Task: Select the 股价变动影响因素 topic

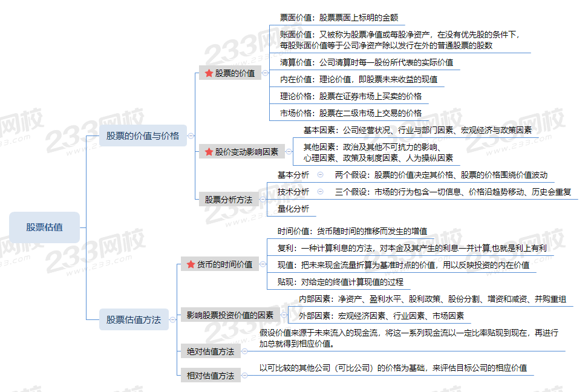Action: (x=242, y=152)
